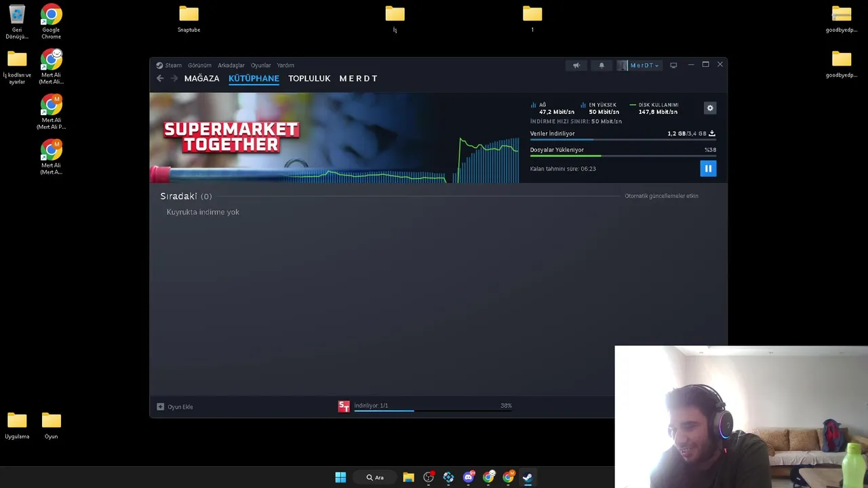Click the plus icon beside Oyun Ekle
This screenshot has height=488, width=868.
[160, 407]
